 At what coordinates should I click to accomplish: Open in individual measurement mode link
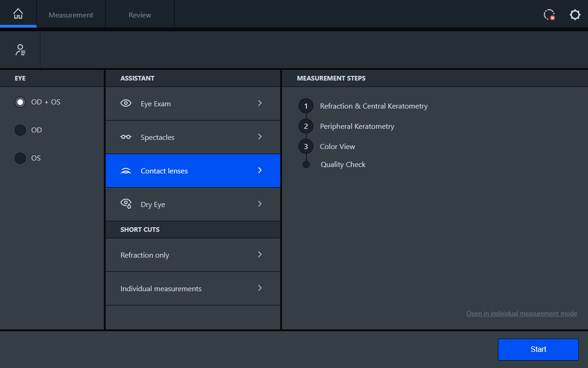click(521, 313)
